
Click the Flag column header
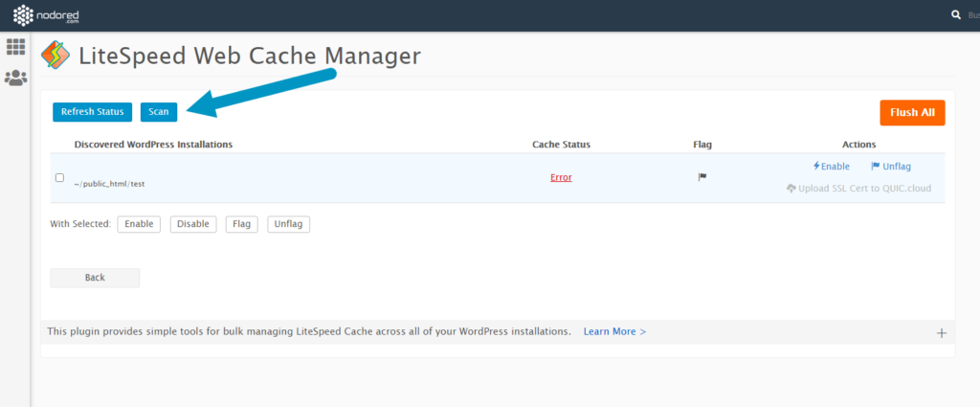tap(702, 145)
